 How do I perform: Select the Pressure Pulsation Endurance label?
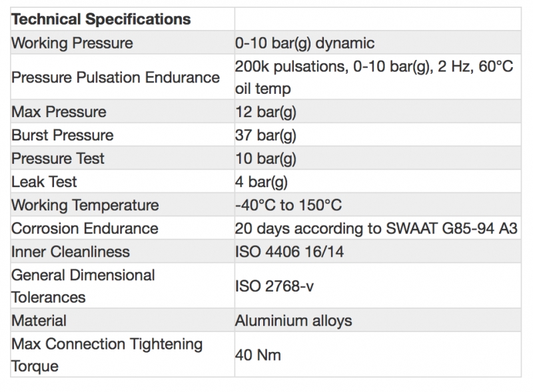click(x=115, y=77)
